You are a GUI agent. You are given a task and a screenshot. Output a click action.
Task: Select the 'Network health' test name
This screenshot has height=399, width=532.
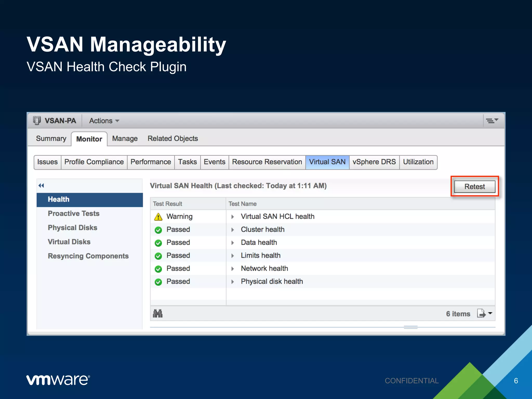264,269
